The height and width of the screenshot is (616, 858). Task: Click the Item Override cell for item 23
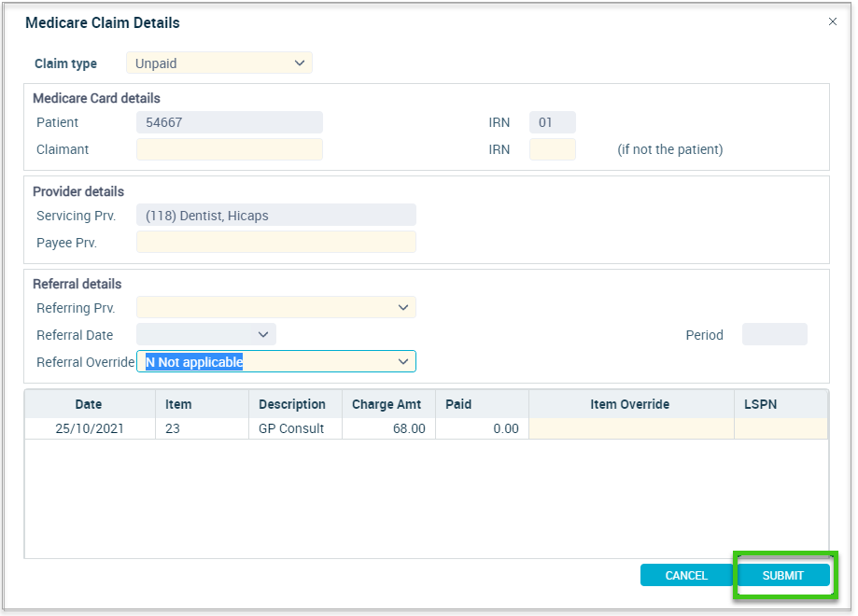click(x=631, y=428)
